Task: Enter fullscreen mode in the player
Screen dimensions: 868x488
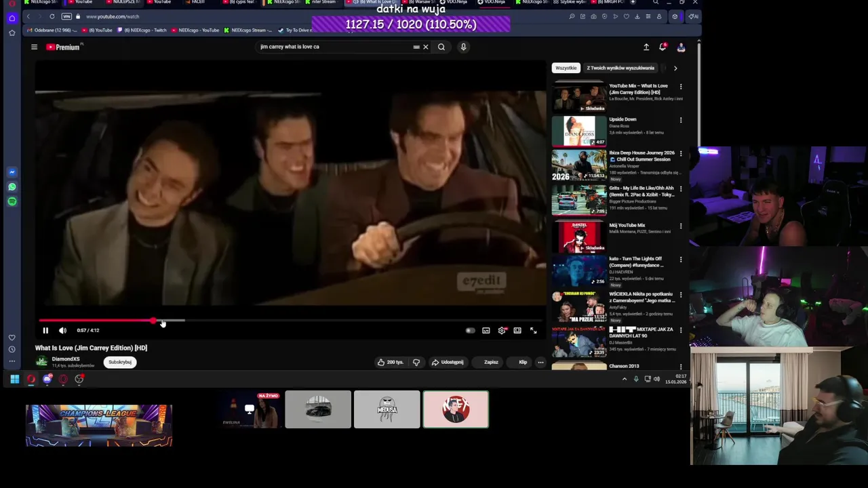Action: pos(533,330)
